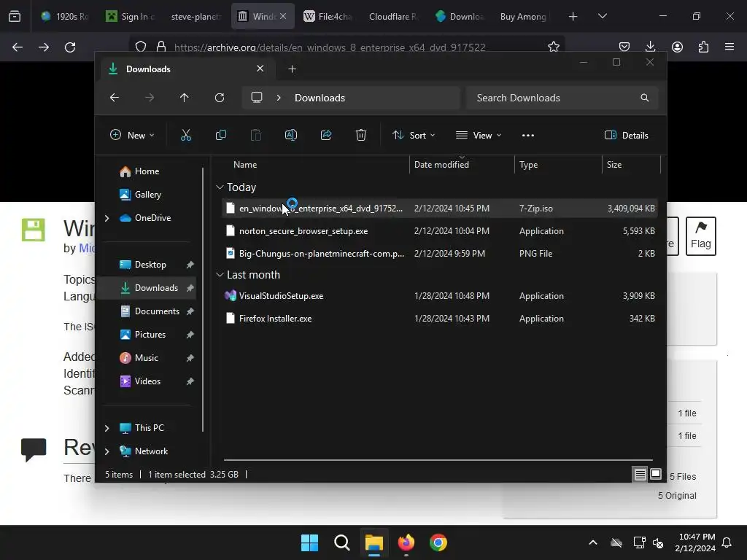Screen dimensions: 747x560
Task: Open the New dropdown in Explorer
Action: pyautogui.click(x=132, y=135)
